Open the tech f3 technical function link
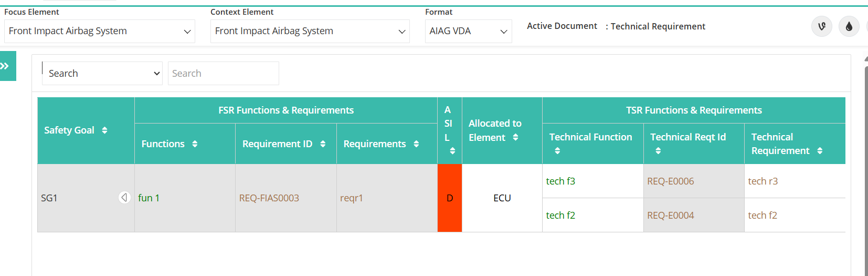Image resolution: width=868 pixels, height=276 pixels. 560,181
